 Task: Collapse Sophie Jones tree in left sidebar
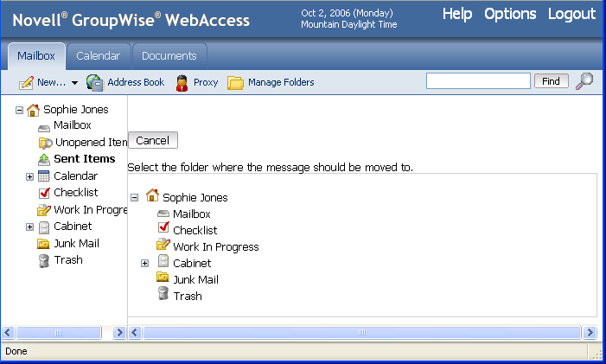[x=19, y=110]
